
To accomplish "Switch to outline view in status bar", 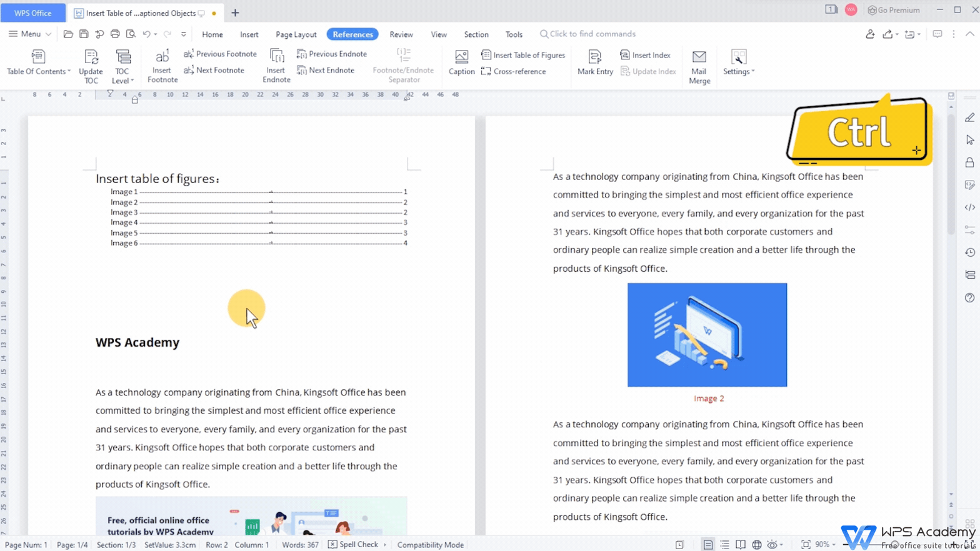I will pyautogui.click(x=724, y=545).
